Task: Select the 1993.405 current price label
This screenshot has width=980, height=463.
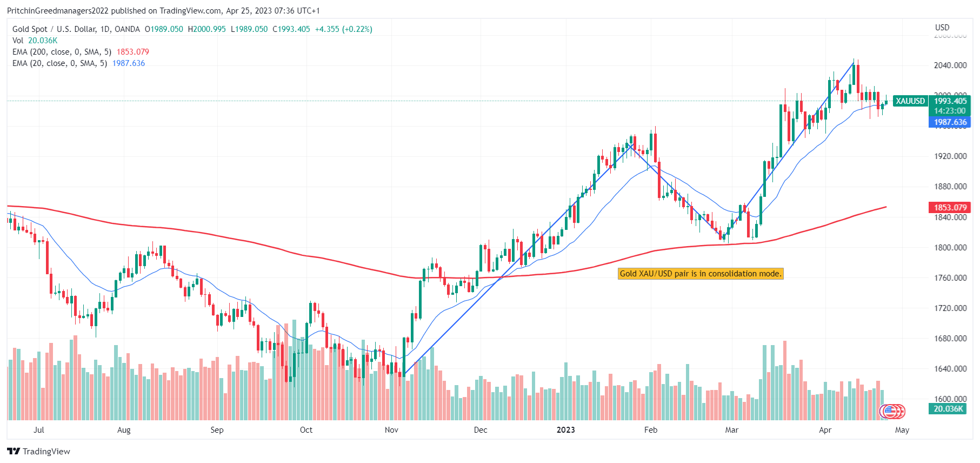Action: [x=950, y=101]
